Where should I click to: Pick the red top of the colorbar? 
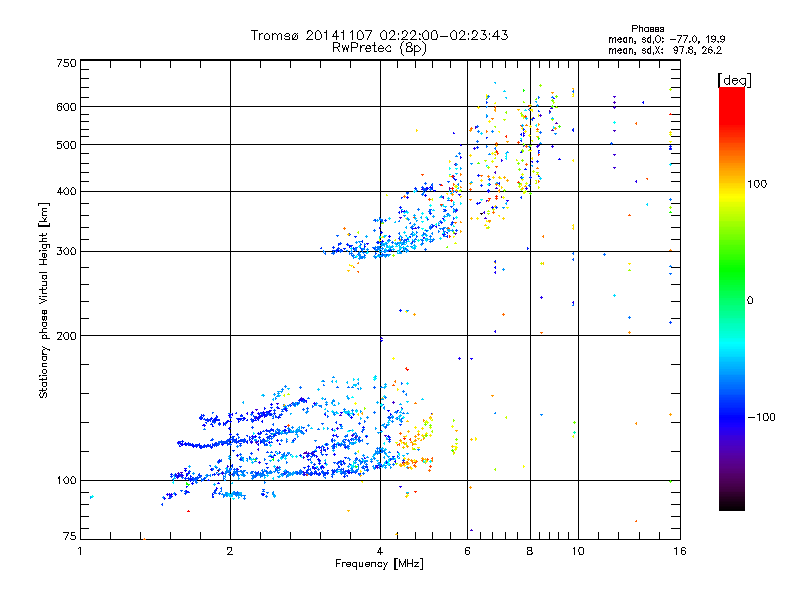click(731, 93)
